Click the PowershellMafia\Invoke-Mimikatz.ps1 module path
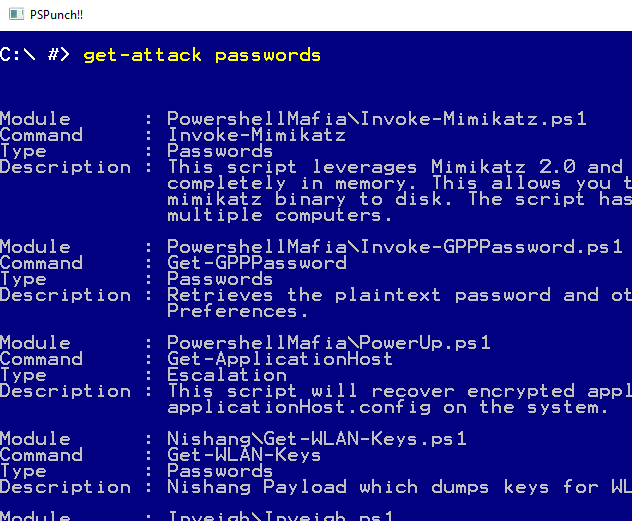This screenshot has width=632, height=521. pyautogui.click(x=376, y=119)
